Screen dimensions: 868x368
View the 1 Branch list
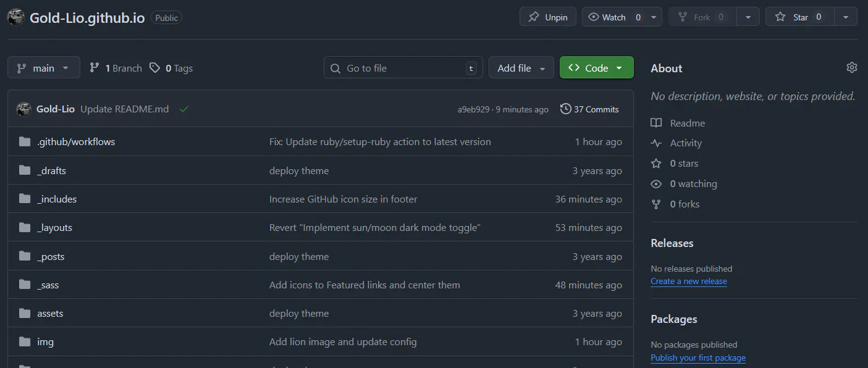116,68
